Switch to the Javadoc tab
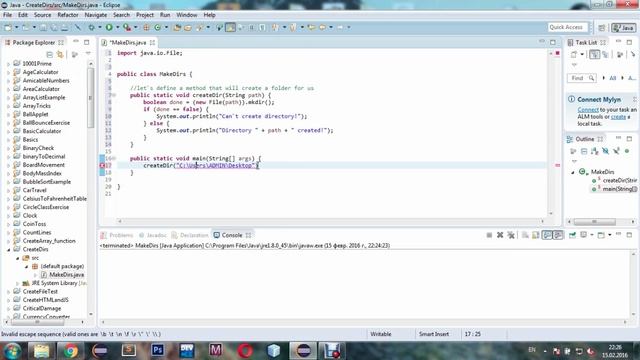 [153, 235]
